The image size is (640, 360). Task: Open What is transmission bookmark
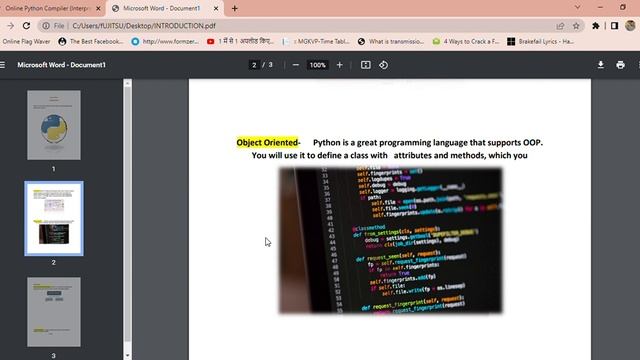pyautogui.click(x=391, y=41)
